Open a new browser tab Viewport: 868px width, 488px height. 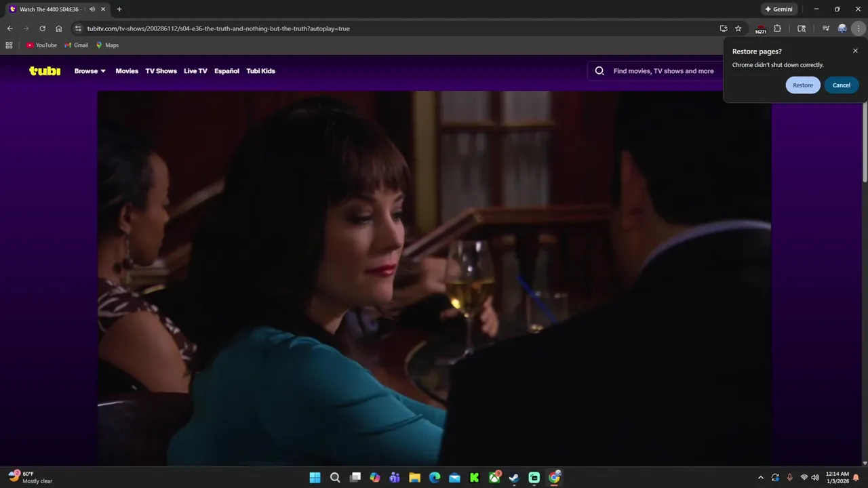(119, 9)
